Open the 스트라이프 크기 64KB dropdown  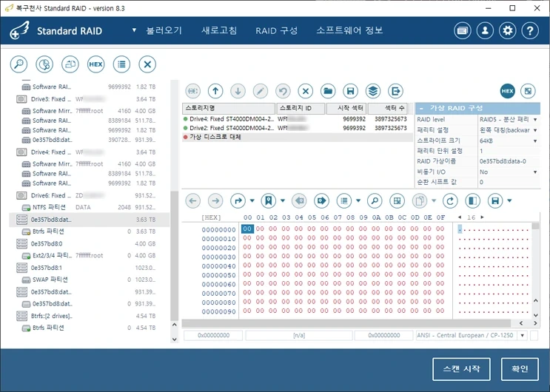pyautogui.click(x=535, y=141)
